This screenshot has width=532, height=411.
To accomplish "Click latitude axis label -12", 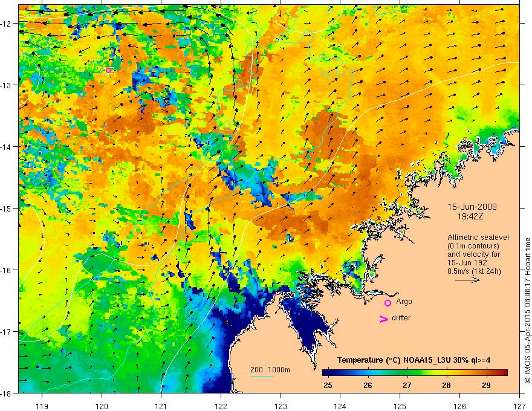I will click(x=7, y=24).
